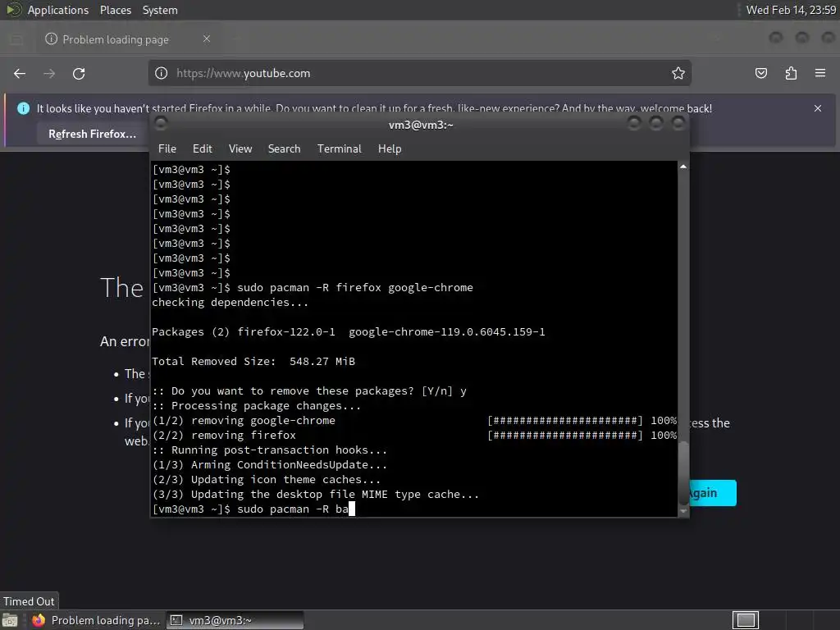Go back using Firefox back arrow
The width and height of the screenshot is (840, 630).
(20, 73)
